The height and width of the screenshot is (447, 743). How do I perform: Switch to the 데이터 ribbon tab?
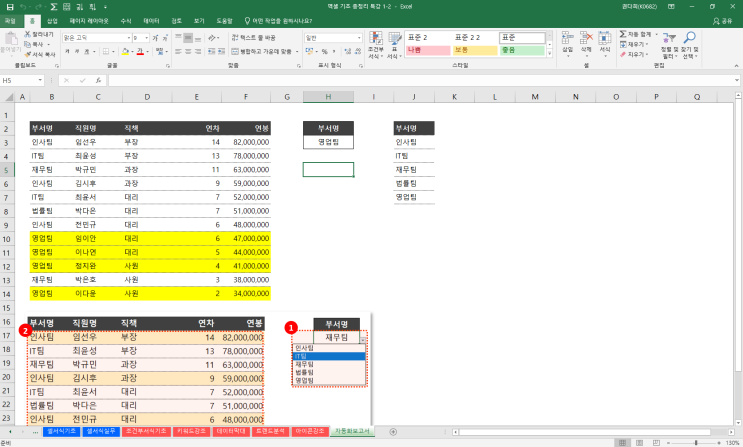click(151, 21)
